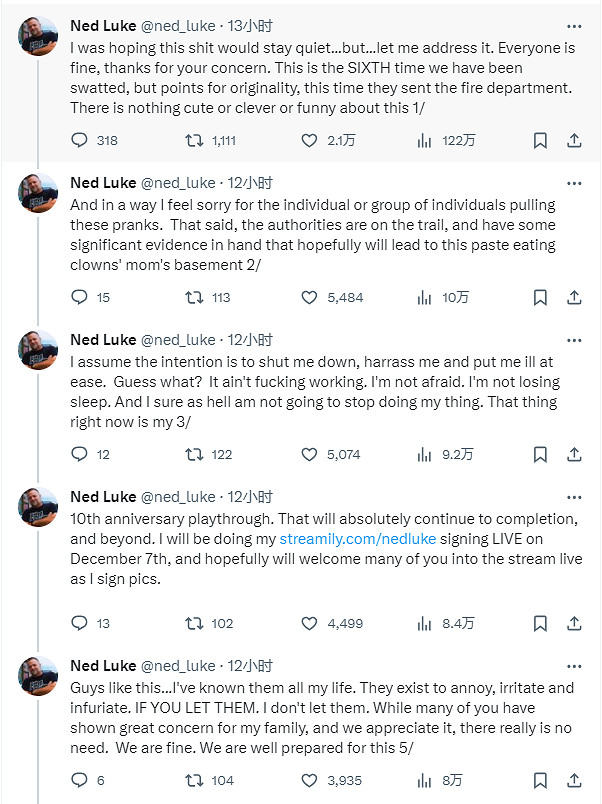Reply to the first tweet with 318 replies

click(x=80, y=141)
